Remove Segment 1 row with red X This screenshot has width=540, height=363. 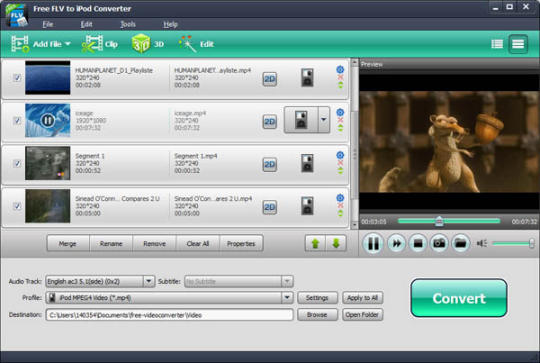[340, 163]
